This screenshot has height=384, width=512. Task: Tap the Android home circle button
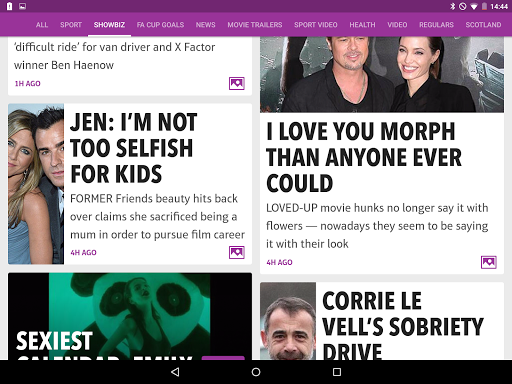[x=256, y=372]
